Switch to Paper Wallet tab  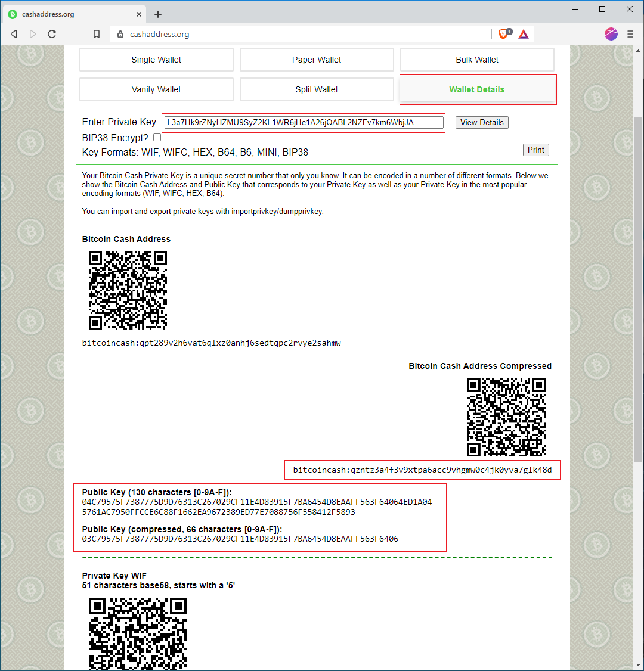click(317, 60)
